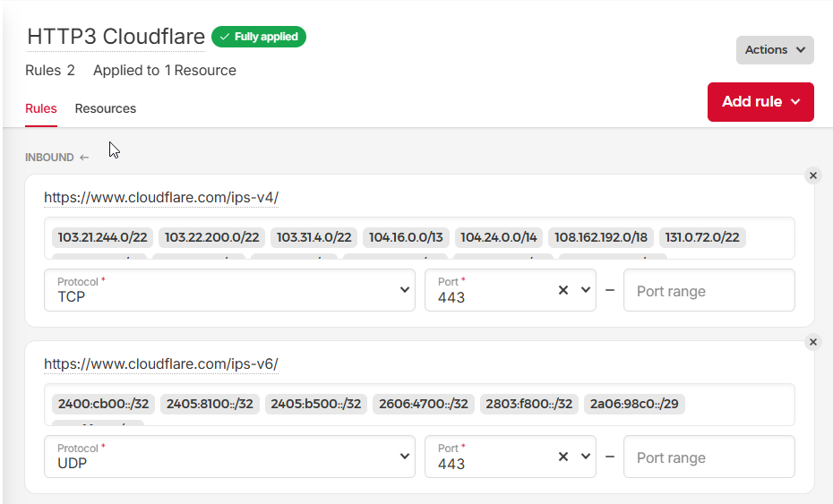Click the INBOUND section label

tap(49, 158)
